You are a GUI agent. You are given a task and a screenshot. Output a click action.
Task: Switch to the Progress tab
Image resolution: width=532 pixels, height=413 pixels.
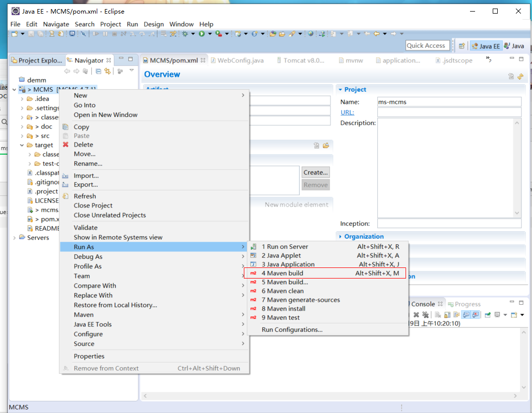pyautogui.click(x=464, y=304)
